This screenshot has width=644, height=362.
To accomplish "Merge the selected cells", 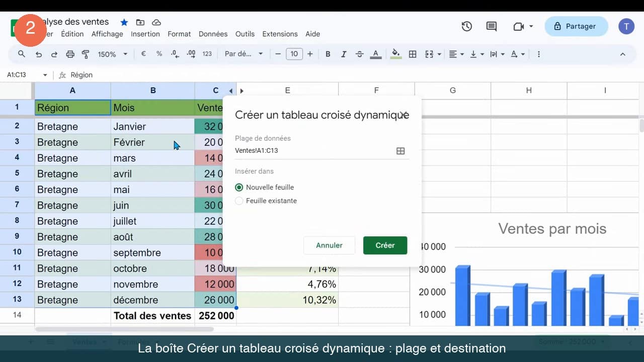I will (429, 54).
